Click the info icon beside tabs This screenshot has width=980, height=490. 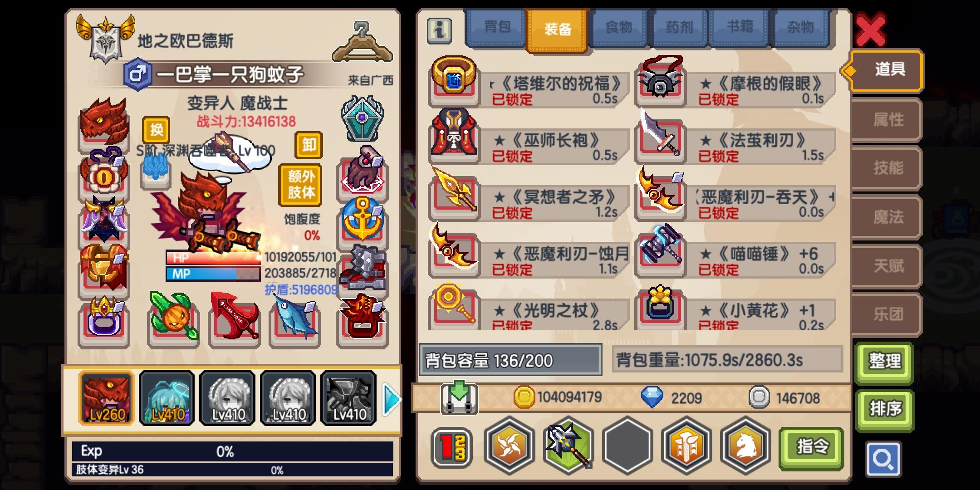tap(439, 31)
